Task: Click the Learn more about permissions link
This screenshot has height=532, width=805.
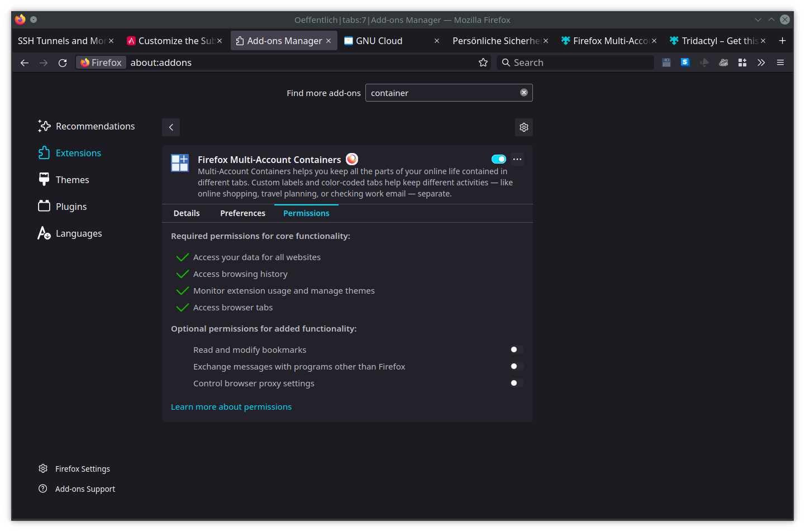Action: point(231,406)
